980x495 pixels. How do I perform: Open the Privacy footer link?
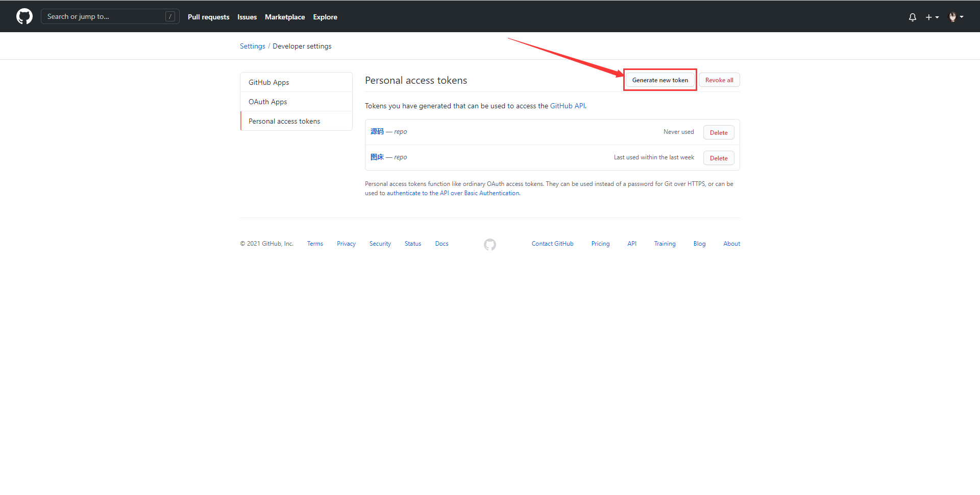346,244
